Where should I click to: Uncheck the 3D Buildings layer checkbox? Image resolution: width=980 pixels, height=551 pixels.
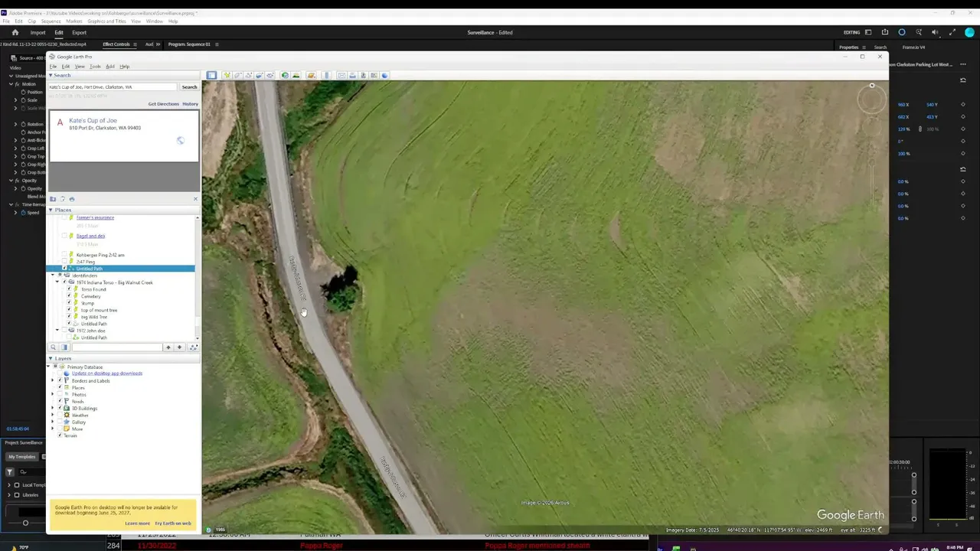60,408
